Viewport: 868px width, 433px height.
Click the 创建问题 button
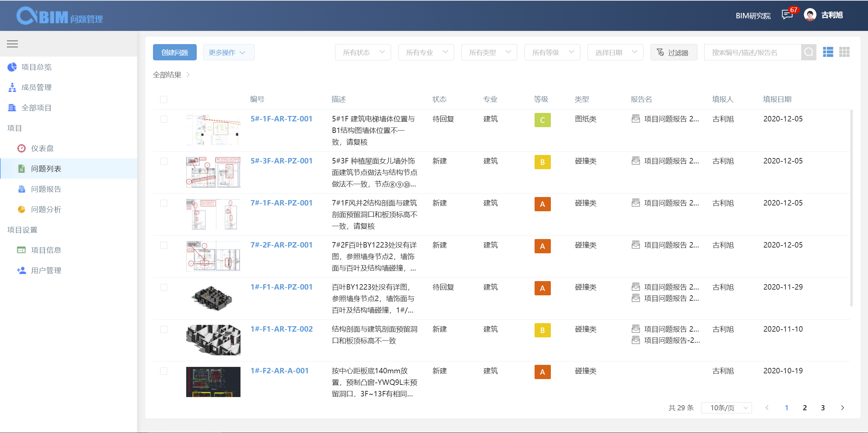click(x=174, y=53)
